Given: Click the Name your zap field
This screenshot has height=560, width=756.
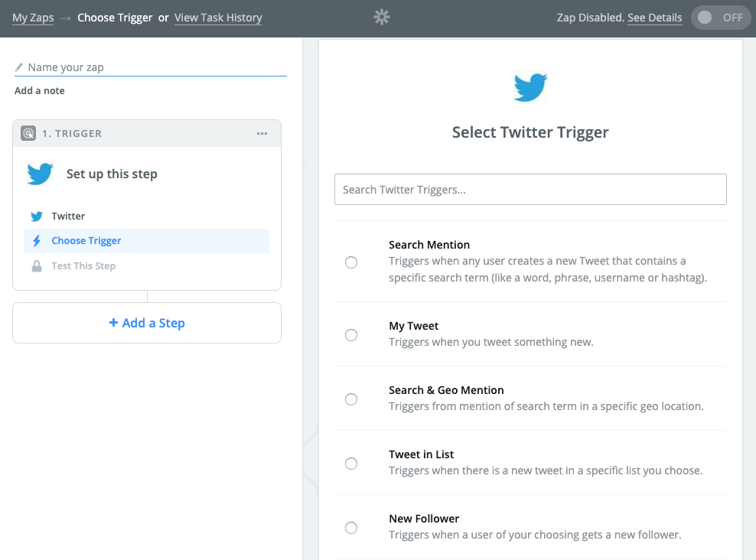Looking at the screenshot, I should (151, 67).
